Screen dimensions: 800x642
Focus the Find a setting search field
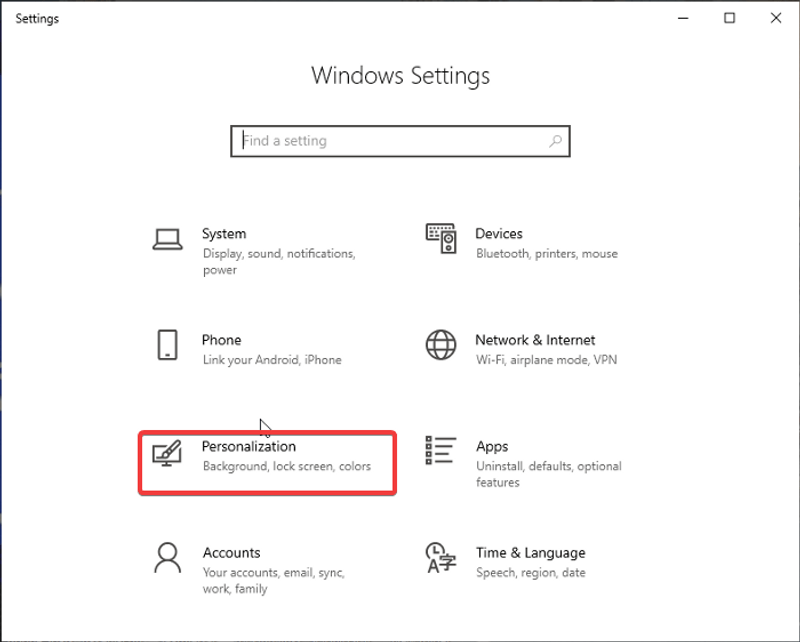coord(390,141)
